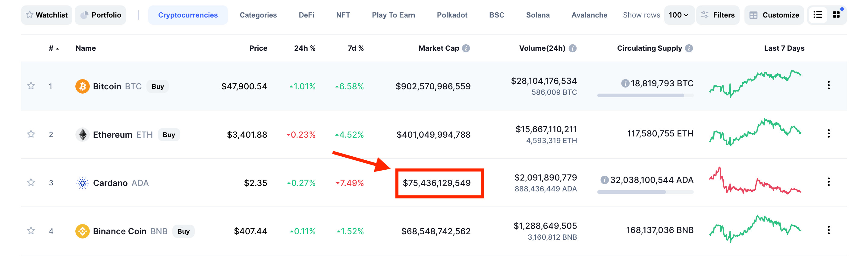Open the Customize options

point(774,15)
